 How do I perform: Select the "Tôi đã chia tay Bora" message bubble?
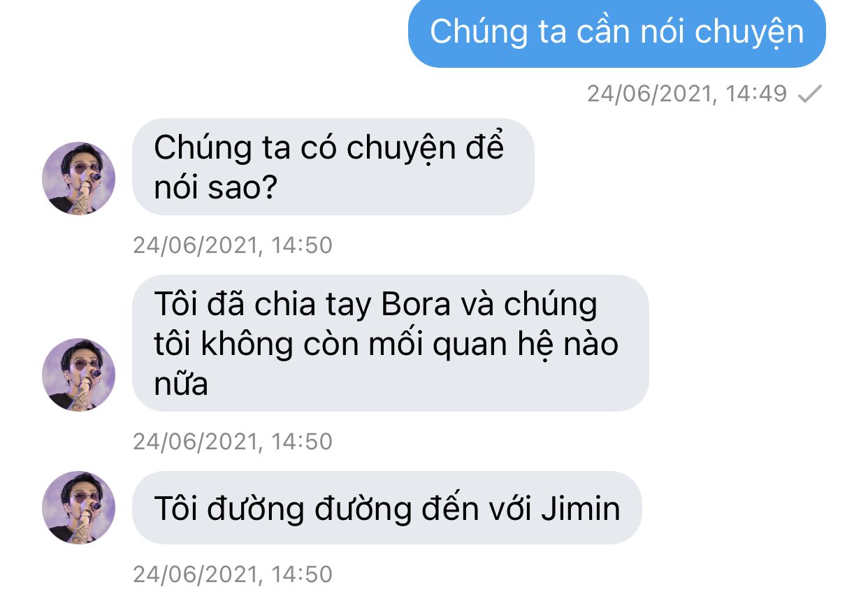391,344
